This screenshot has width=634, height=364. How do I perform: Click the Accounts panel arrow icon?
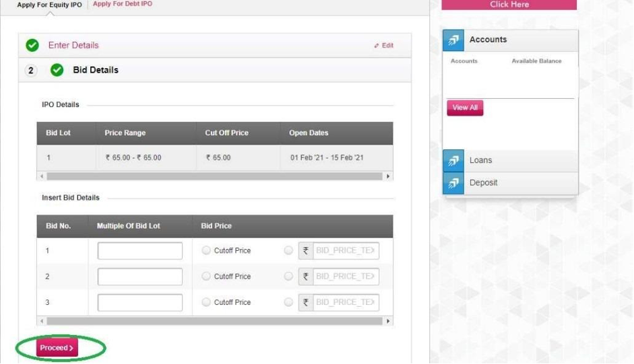(x=453, y=40)
